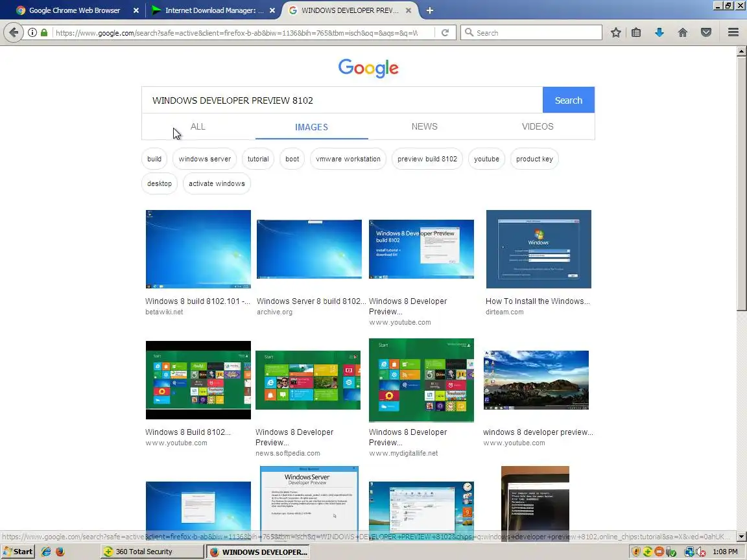
Task: Switch to the NEWS results tab
Action: (425, 126)
